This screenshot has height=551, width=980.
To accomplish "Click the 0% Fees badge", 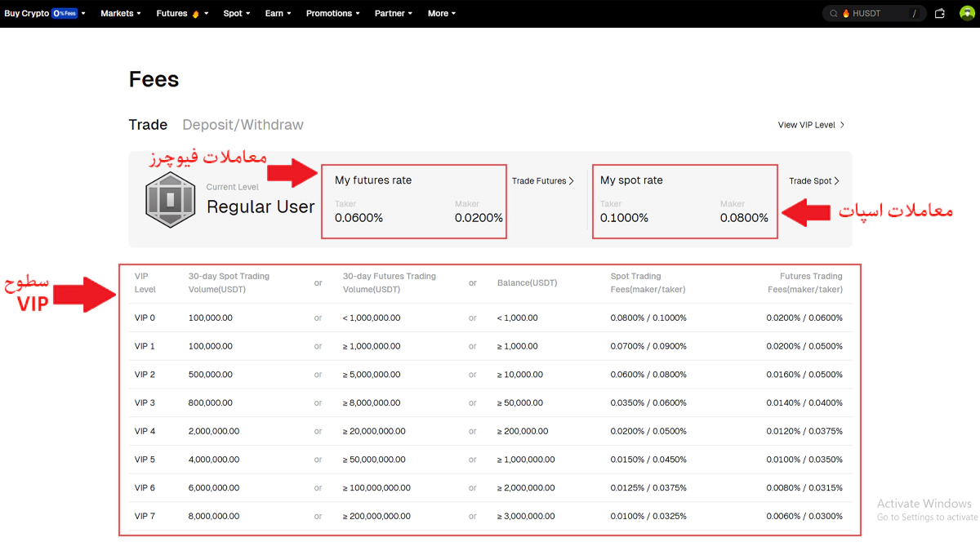I will pos(65,14).
